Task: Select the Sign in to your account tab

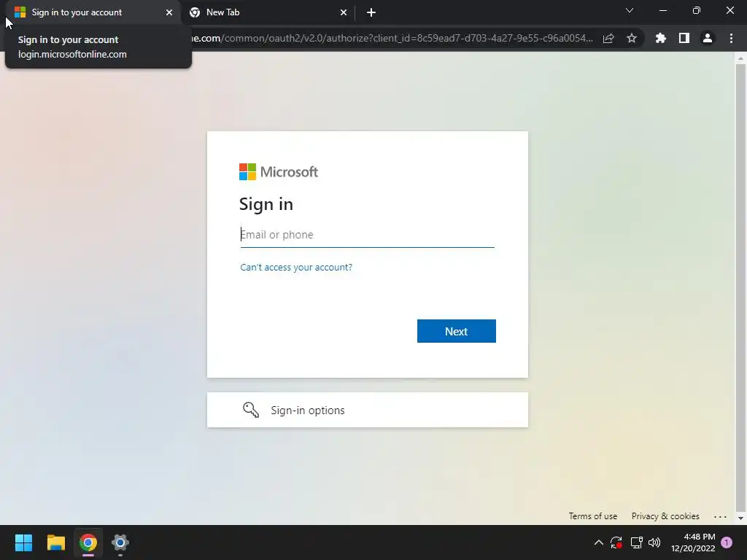Action: pyautogui.click(x=93, y=12)
